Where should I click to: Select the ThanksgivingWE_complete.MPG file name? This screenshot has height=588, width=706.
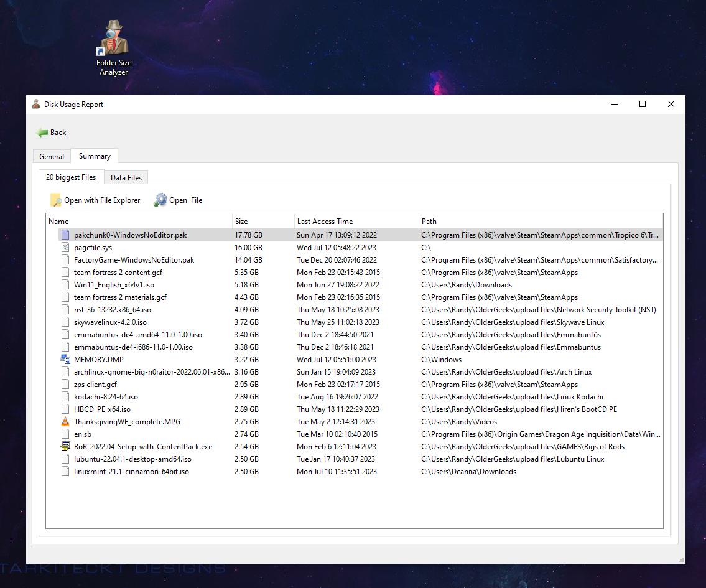pyautogui.click(x=127, y=421)
